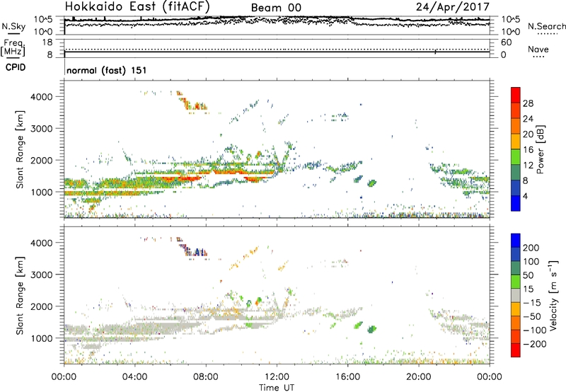Click the '4000' tick of the power panel

pyautogui.click(x=42, y=97)
